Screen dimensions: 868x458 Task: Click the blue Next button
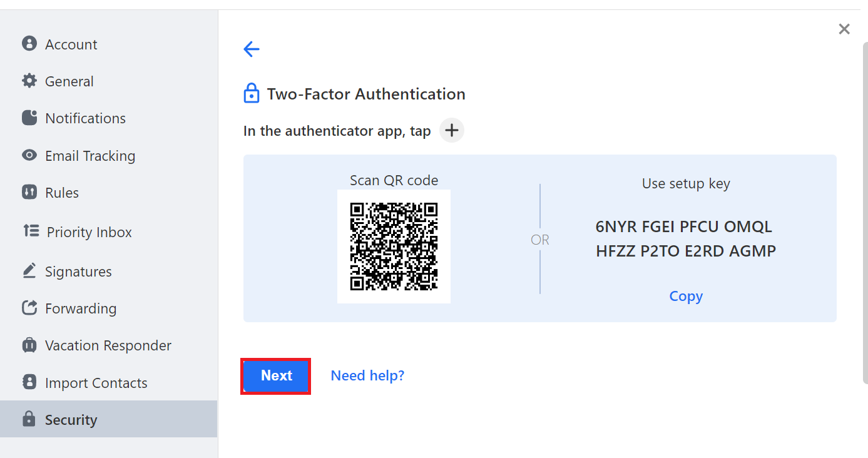[x=276, y=376]
